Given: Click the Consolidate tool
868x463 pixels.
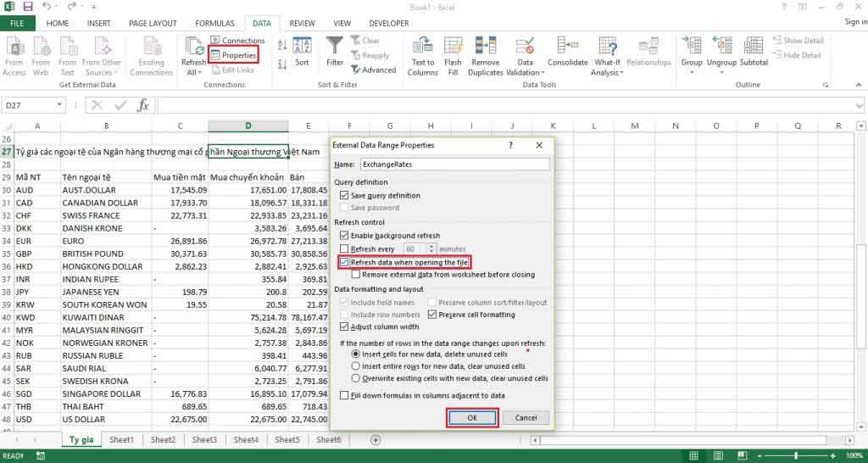Looking at the screenshot, I should pos(567,52).
